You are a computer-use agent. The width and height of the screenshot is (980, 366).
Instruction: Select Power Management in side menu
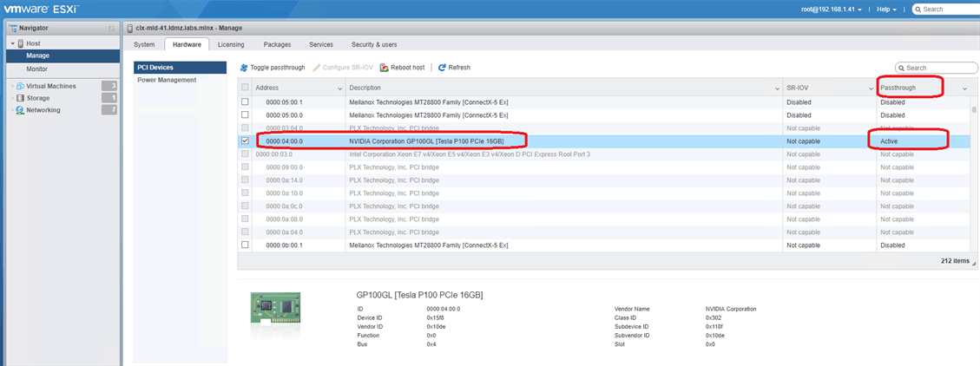(180, 80)
